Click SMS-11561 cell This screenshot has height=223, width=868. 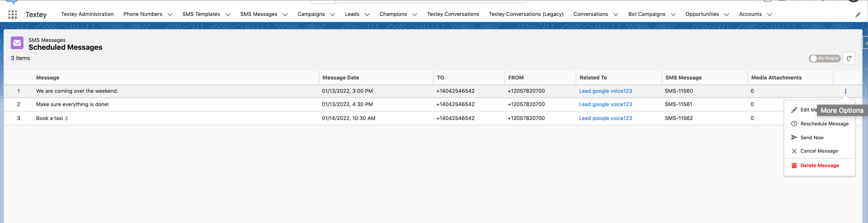coord(678,104)
